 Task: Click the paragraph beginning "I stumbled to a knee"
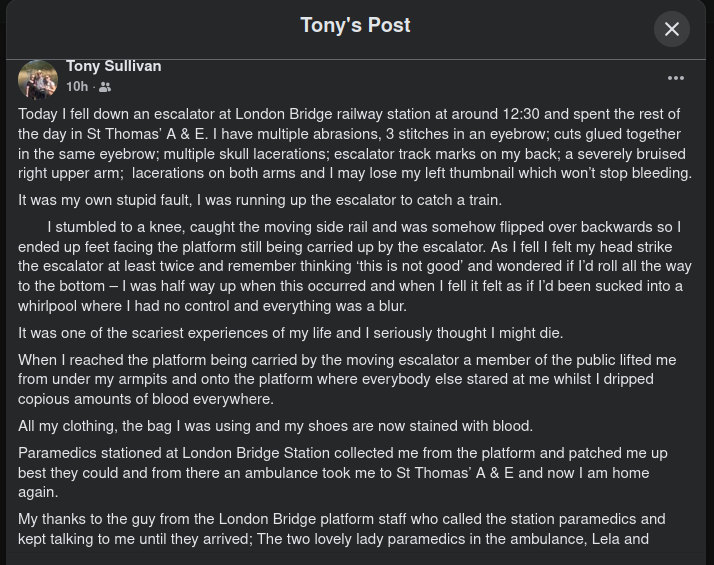click(x=355, y=266)
